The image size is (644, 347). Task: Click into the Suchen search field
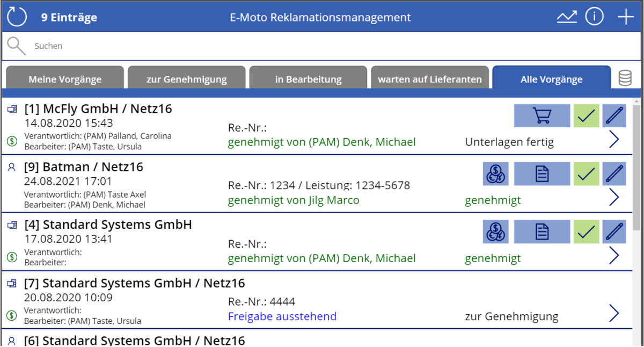(322, 46)
